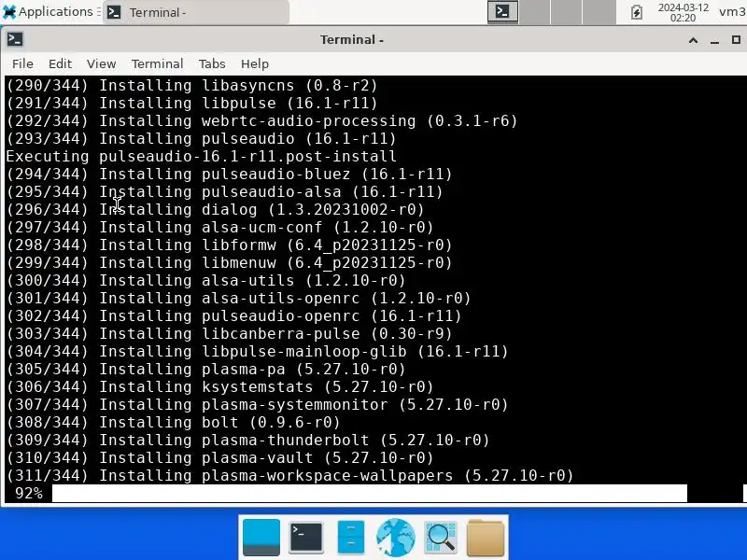Open File Manager cabinet icon in dock

pos(351,538)
